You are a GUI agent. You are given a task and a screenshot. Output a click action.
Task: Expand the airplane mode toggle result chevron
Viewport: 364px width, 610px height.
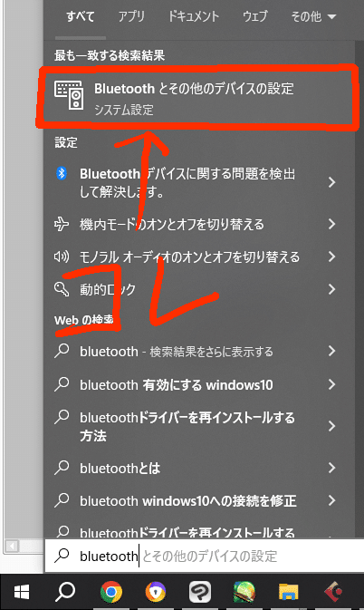point(331,224)
